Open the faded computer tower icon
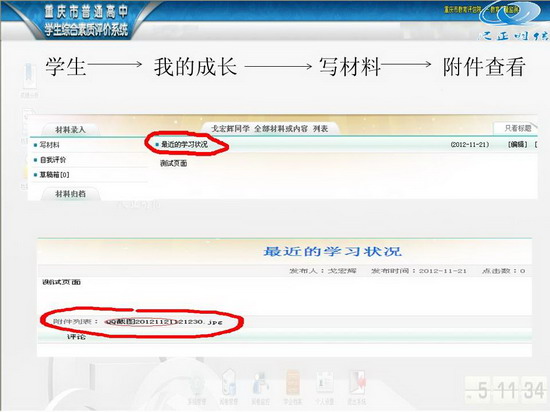This screenshot has height=412, width=550. [229, 383]
